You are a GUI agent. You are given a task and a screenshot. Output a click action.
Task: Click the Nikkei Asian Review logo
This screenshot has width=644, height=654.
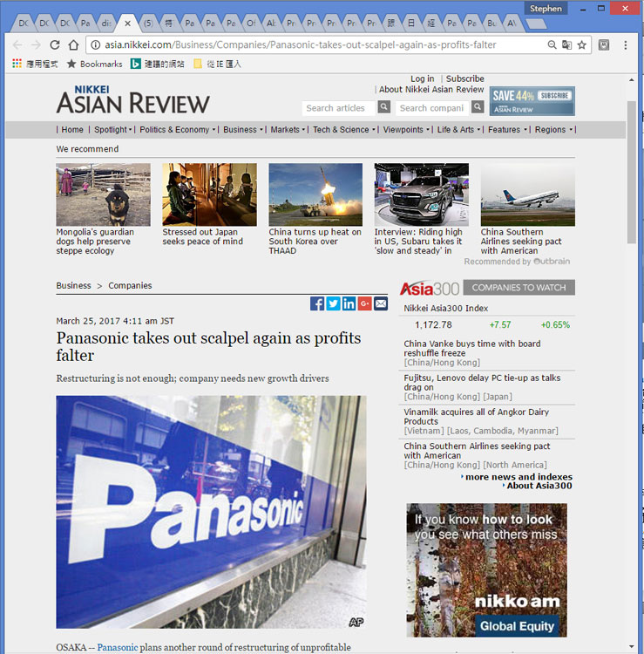pos(133,100)
